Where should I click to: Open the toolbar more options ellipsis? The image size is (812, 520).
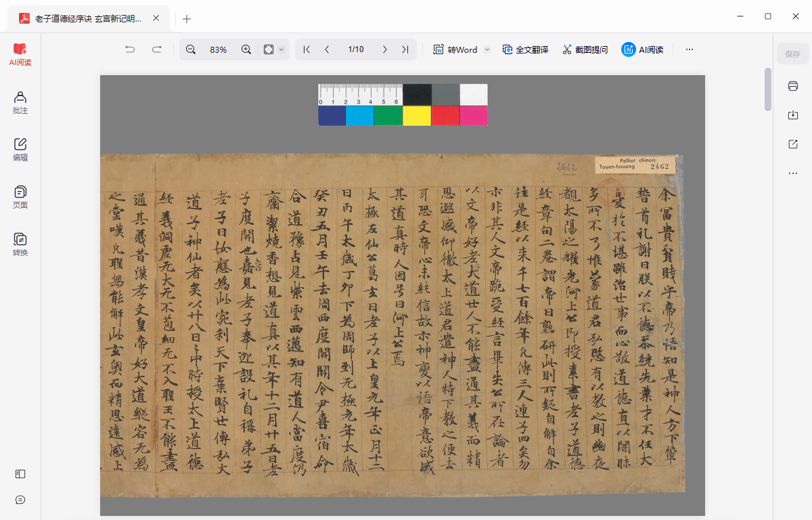coord(690,49)
